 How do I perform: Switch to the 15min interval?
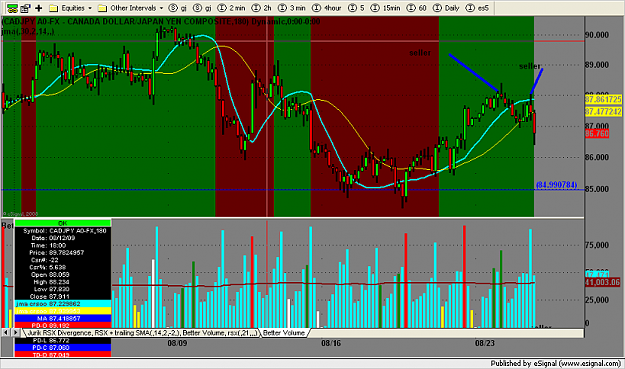click(385, 8)
